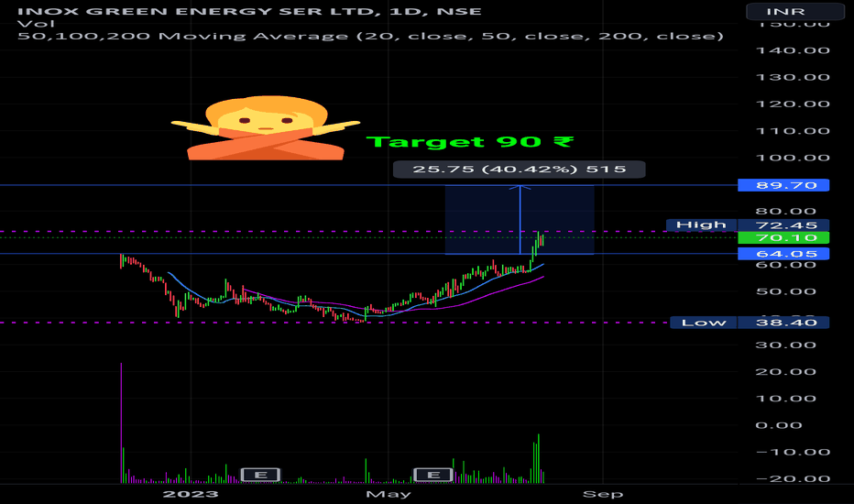Click the 50.00 price axis label

786,291
